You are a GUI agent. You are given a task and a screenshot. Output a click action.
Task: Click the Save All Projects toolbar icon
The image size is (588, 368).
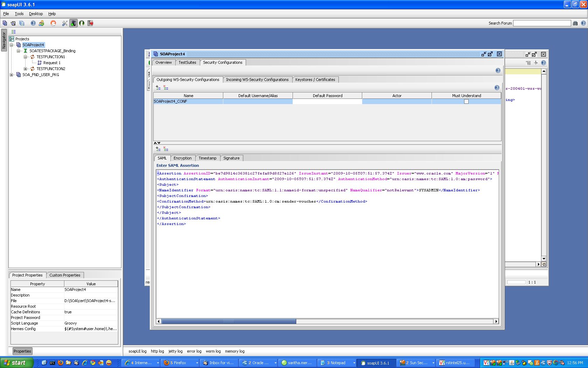tap(22, 23)
